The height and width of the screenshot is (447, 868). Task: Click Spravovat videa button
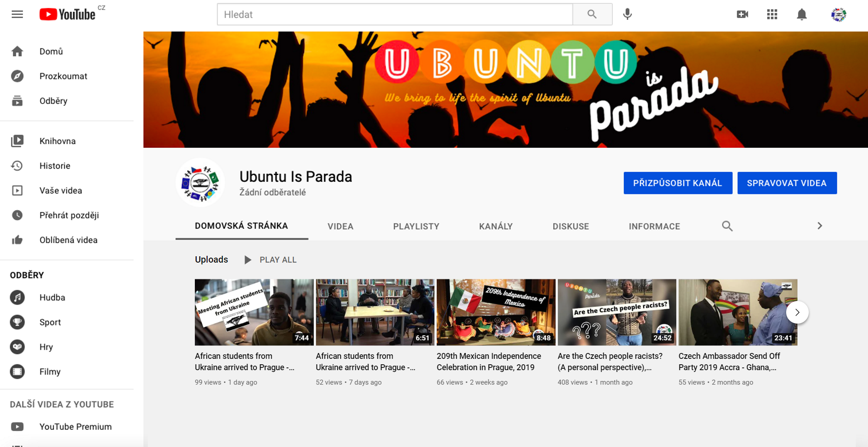pyautogui.click(x=787, y=183)
